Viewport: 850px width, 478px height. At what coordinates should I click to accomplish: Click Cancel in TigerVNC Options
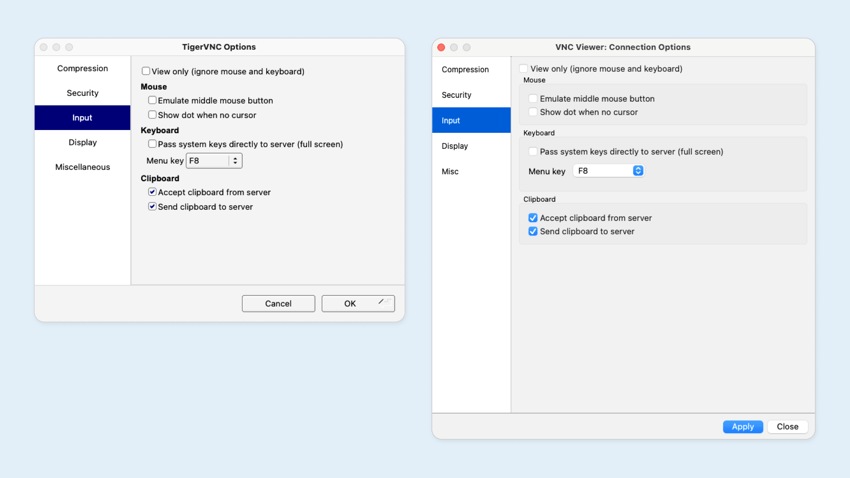tap(278, 303)
